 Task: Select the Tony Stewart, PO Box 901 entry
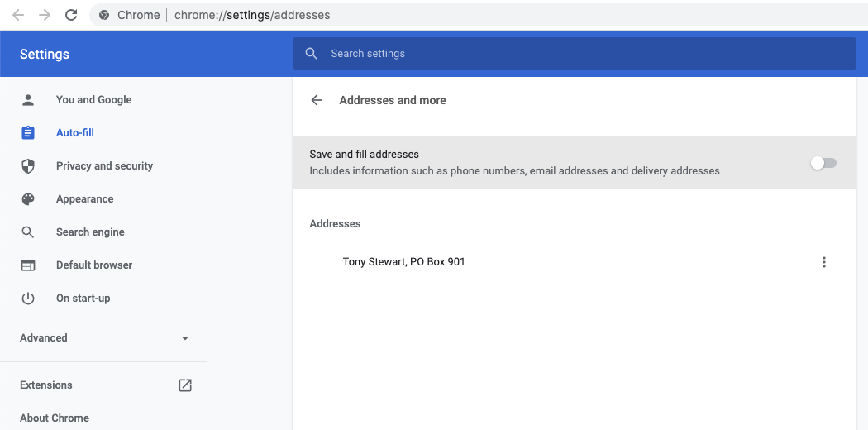click(x=403, y=262)
